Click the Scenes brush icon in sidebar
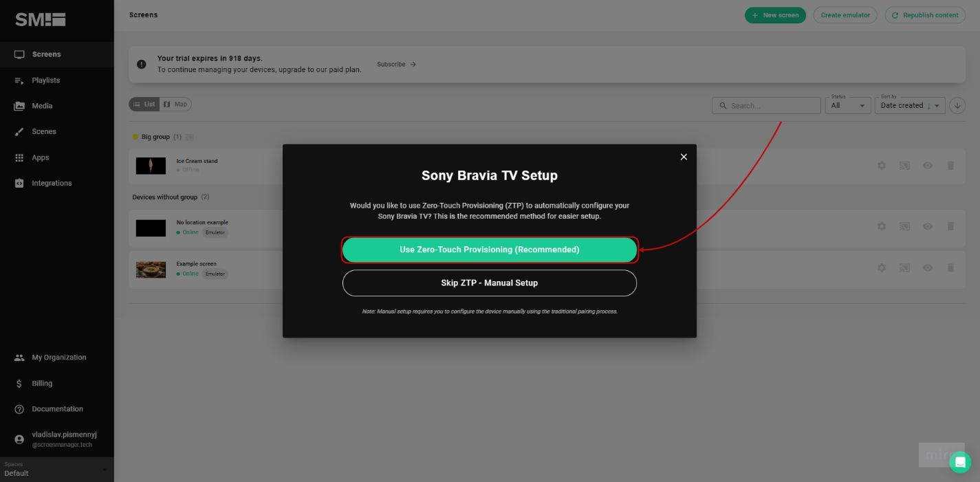 click(19, 131)
